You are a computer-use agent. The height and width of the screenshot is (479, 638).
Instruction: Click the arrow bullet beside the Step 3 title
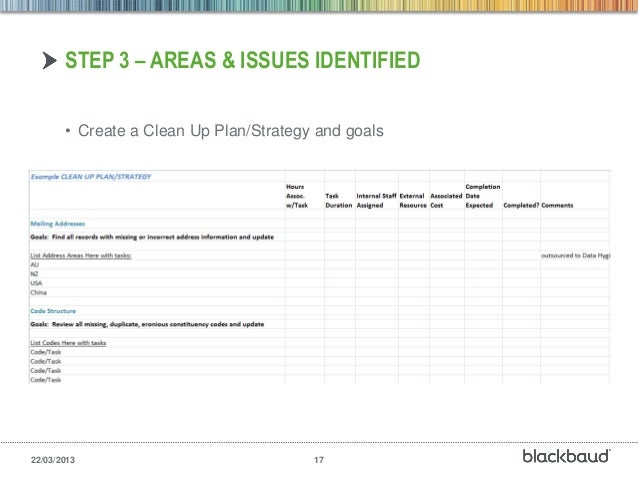(50, 63)
